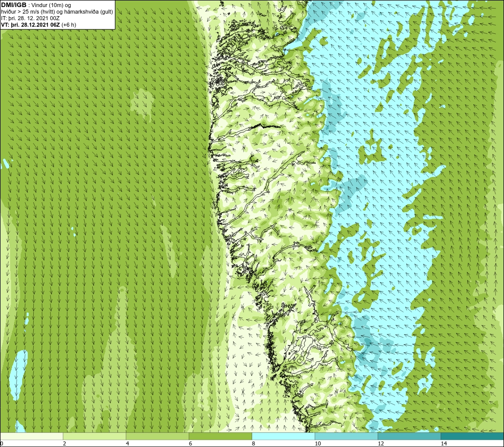Click the 0–2 m/s palest color scale segment
The width and height of the screenshot is (504, 447).
point(32,436)
